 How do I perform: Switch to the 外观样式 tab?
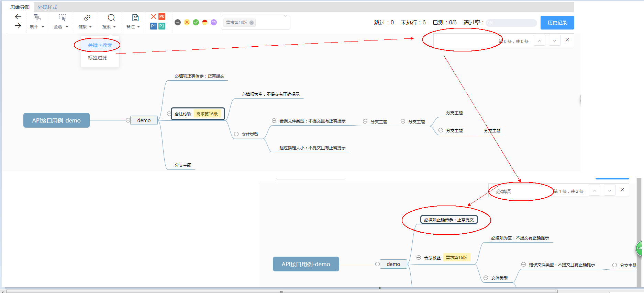47,7
